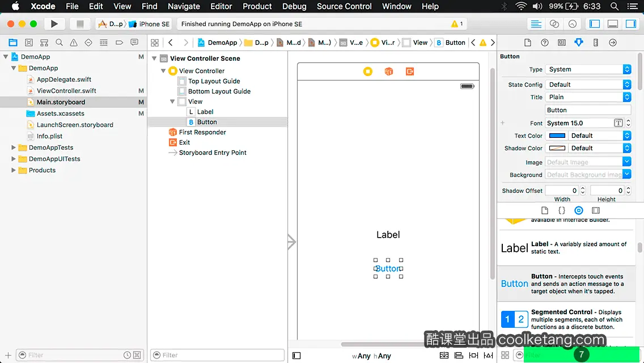Show the Code Snippet library
644x363 pixels.
pos(561,210)
